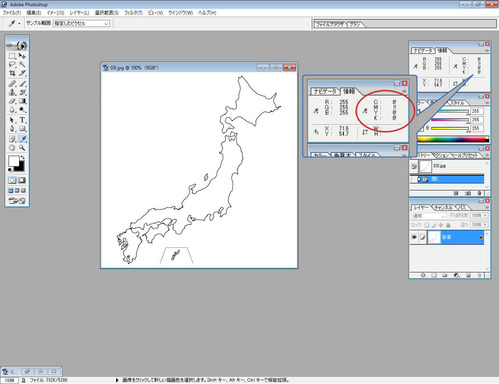Open layer fill slider arrow
The image size is (499, 384).
coord(485,225)
